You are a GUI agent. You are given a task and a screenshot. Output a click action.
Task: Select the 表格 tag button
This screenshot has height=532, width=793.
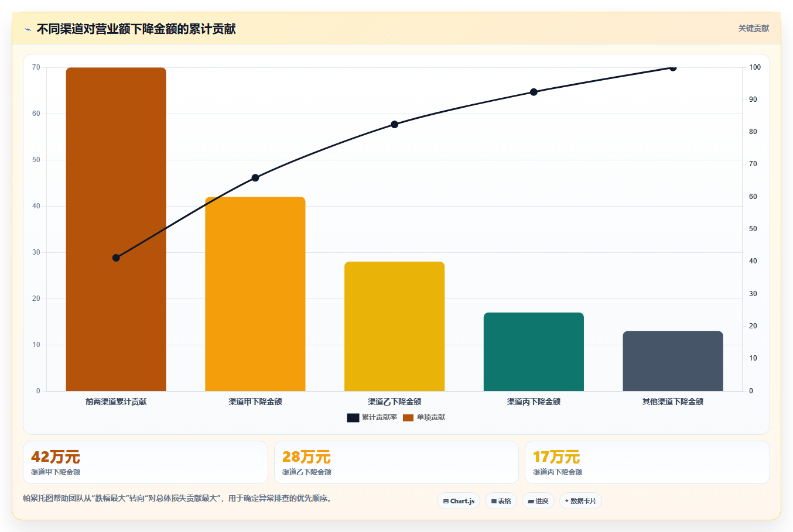pyautogui.click(x=501, y=501)
